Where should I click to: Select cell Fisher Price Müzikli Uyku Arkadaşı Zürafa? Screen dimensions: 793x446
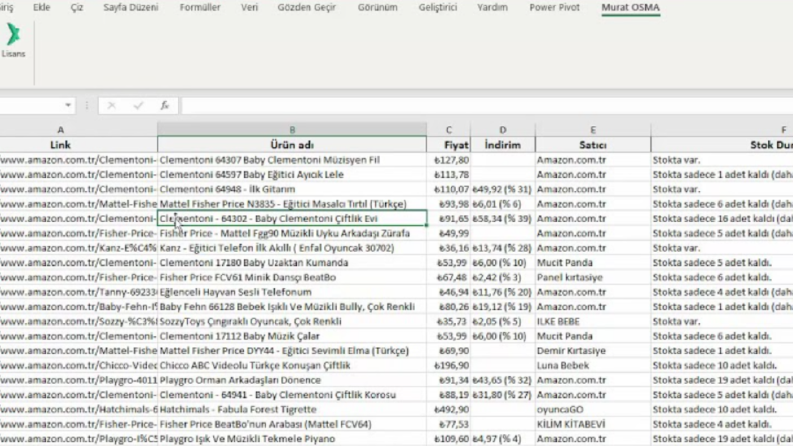coord(292,233)
